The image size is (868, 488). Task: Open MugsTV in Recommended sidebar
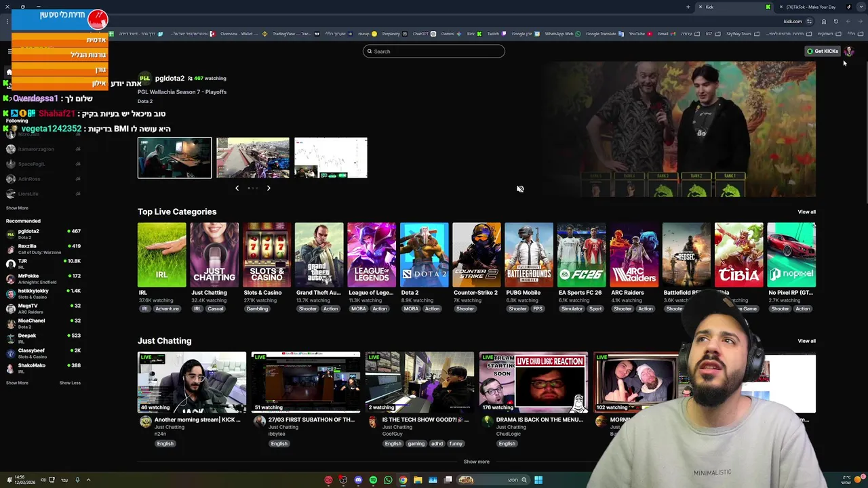point(43,308)
